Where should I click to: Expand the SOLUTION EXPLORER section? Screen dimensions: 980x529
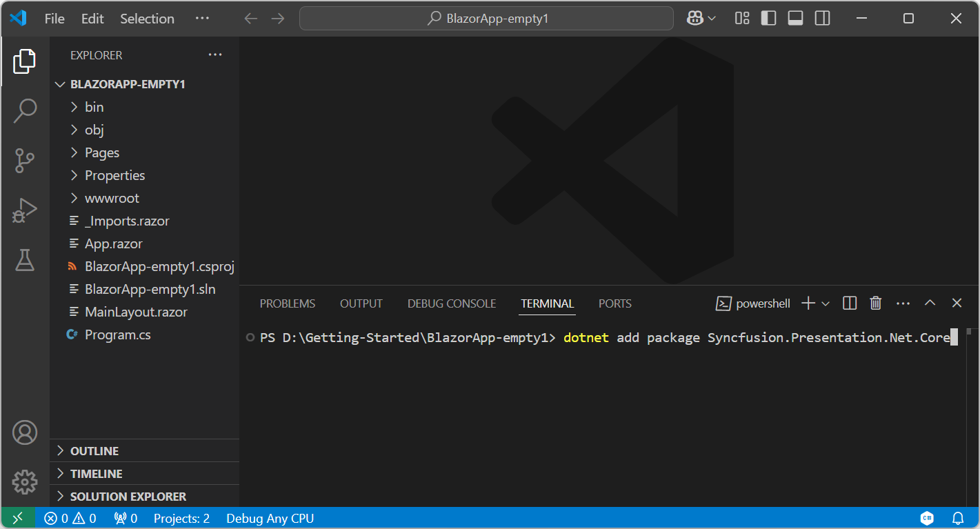(145, 497)
